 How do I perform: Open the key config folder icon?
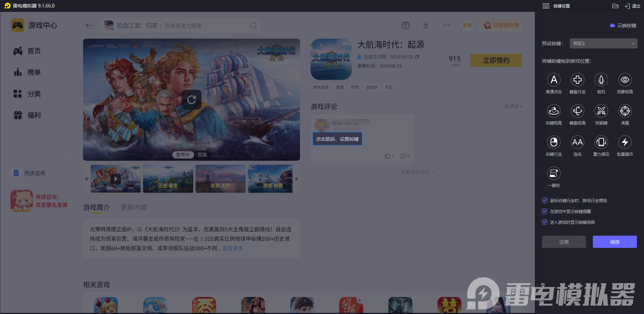click(x=616, y=6)
